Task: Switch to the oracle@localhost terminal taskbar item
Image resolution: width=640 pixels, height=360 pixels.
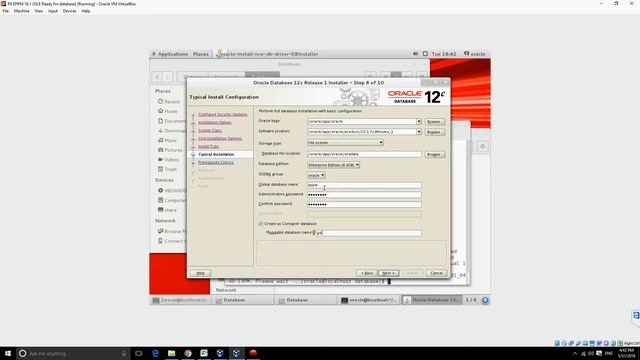Action: click(369, 300)
